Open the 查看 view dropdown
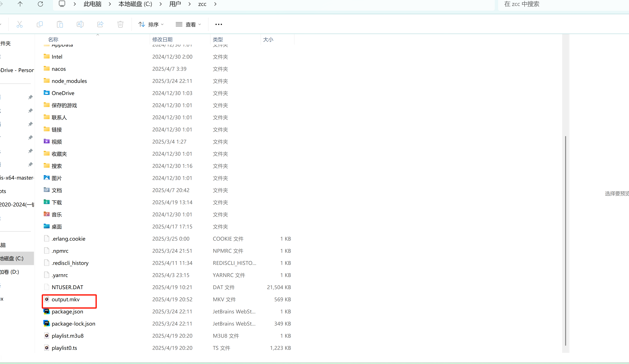The width and height of the screenshot is (629, 364). coord(188,24)
